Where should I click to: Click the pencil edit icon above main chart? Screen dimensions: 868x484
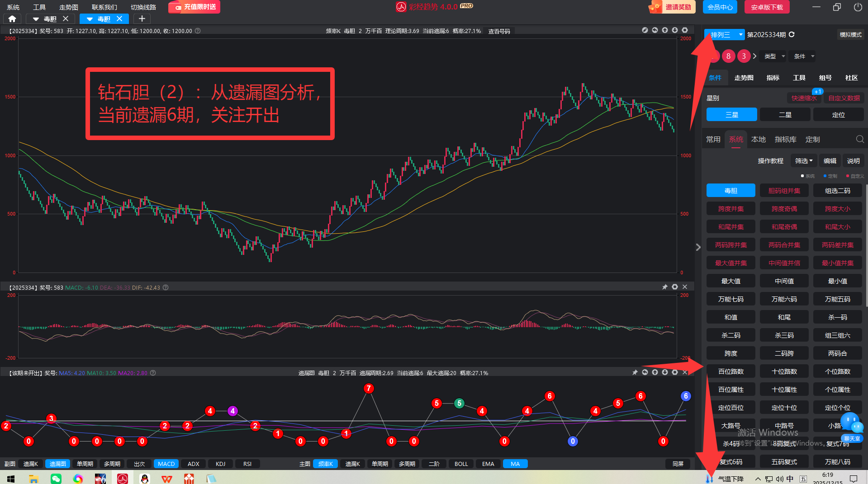tap(645, 30)
